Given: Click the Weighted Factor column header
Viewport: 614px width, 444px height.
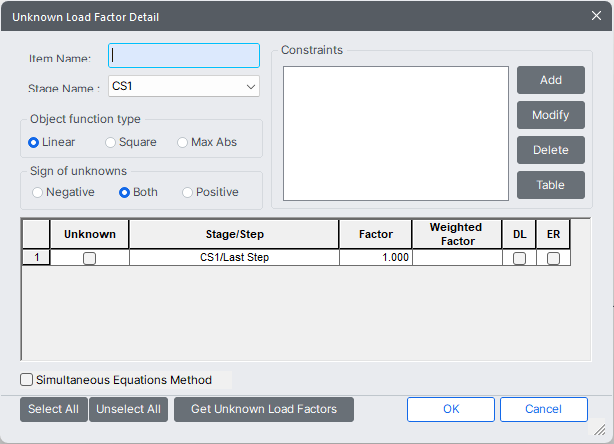Looking at the screenshot, I should [x=457, y=234].
